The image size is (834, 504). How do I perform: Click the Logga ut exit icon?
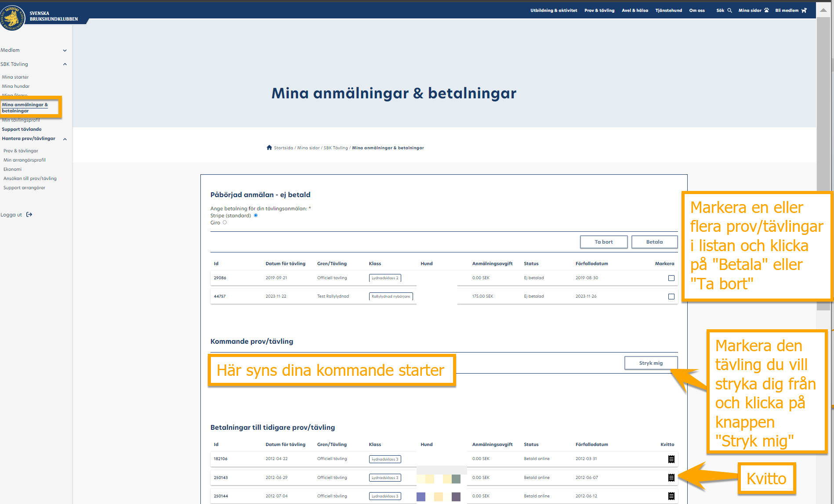(29, 215)
